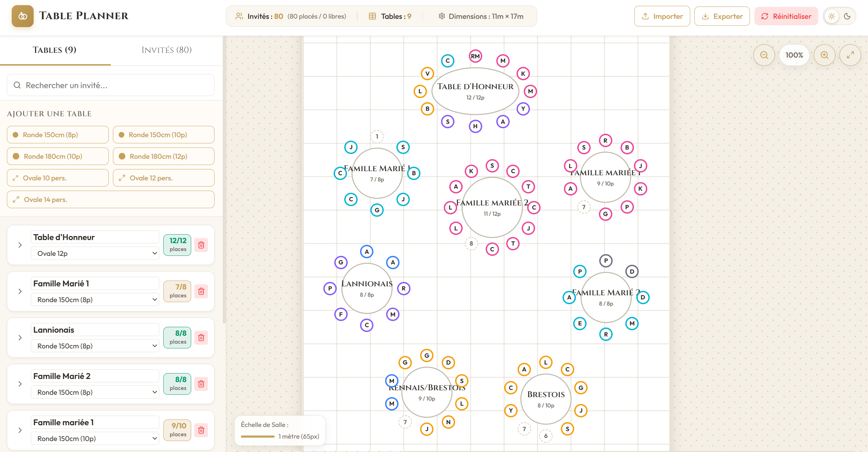Image resolution: width=868 pixels, height=452 pixels.
Task: Open fullscreen room view
Action: point(850,55)
